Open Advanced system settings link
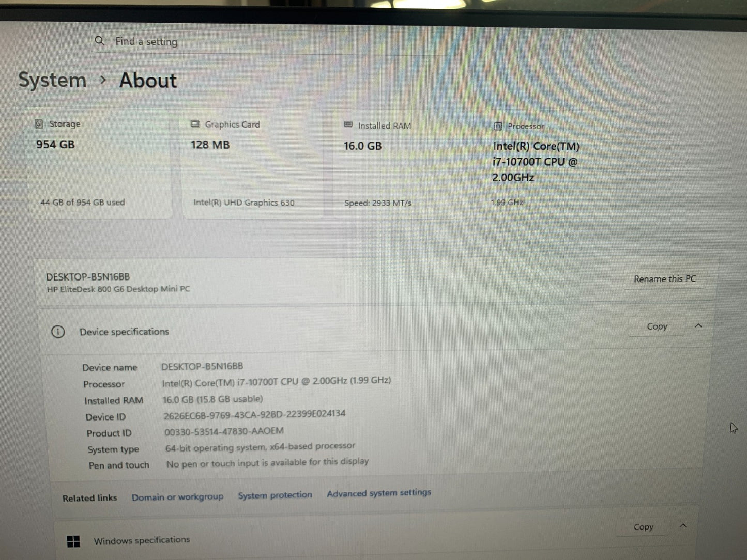Screen dimensions: 747x560 pyautogui.click(x=379, y=493)
